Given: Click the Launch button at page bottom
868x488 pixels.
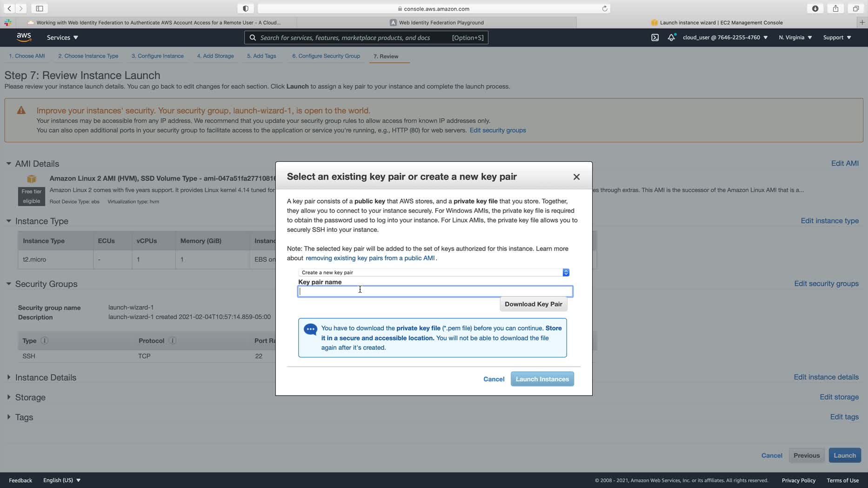Looking at the screenshot, I should [845, 455].
